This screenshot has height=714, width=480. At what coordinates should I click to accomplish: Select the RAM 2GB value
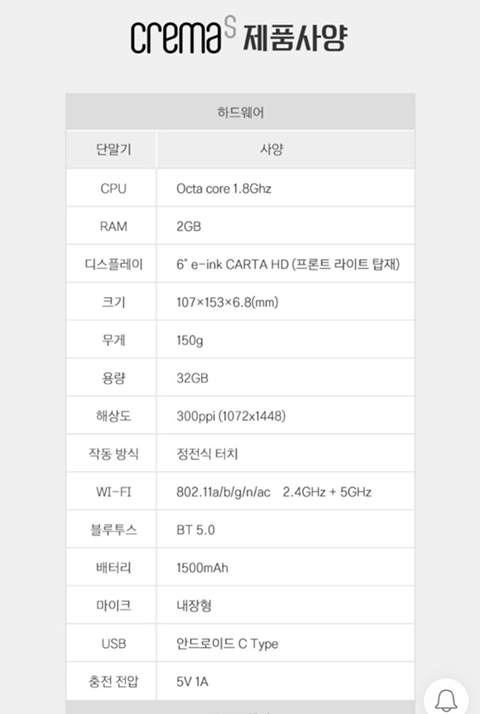[x=189, y=226]
